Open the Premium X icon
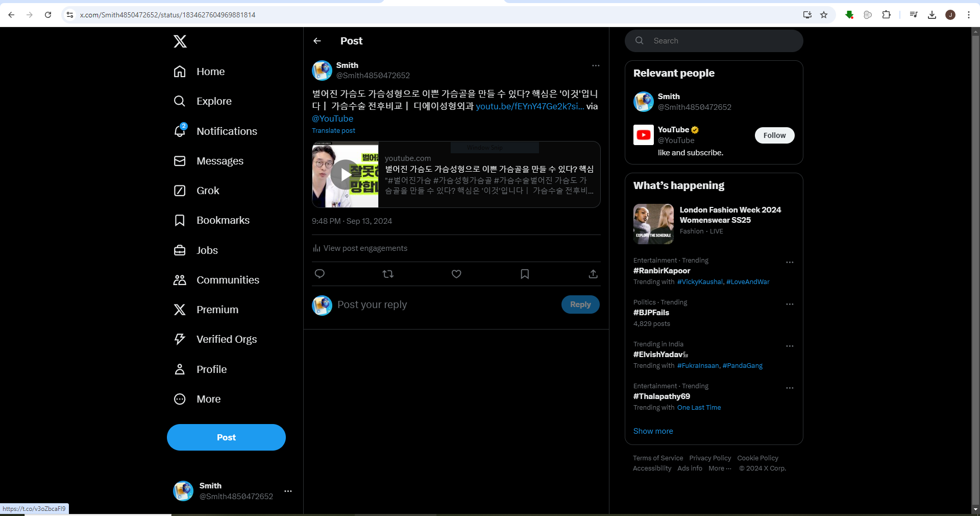This screenshot has height=516, width=980. click(x=180, y=310)
